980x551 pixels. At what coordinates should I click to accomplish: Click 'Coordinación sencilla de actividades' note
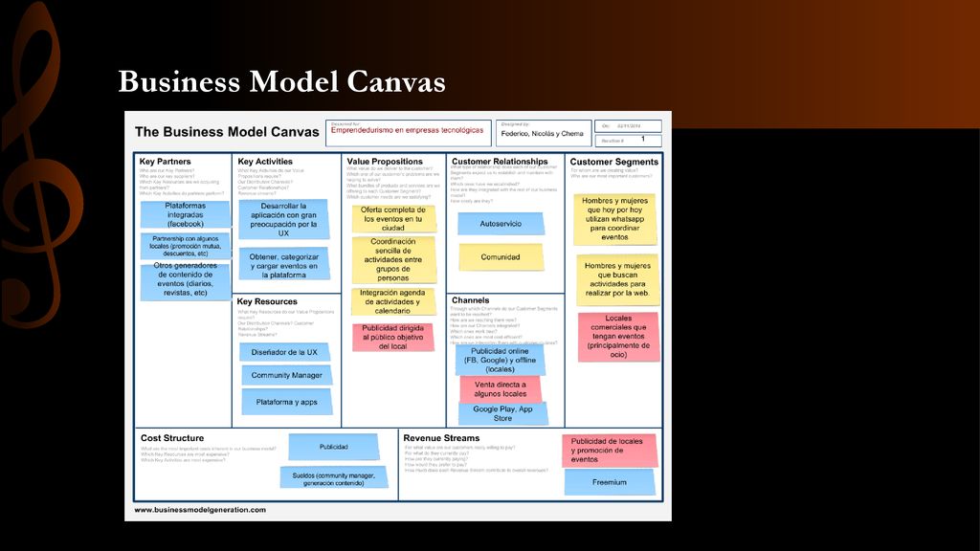pos(393,259)
